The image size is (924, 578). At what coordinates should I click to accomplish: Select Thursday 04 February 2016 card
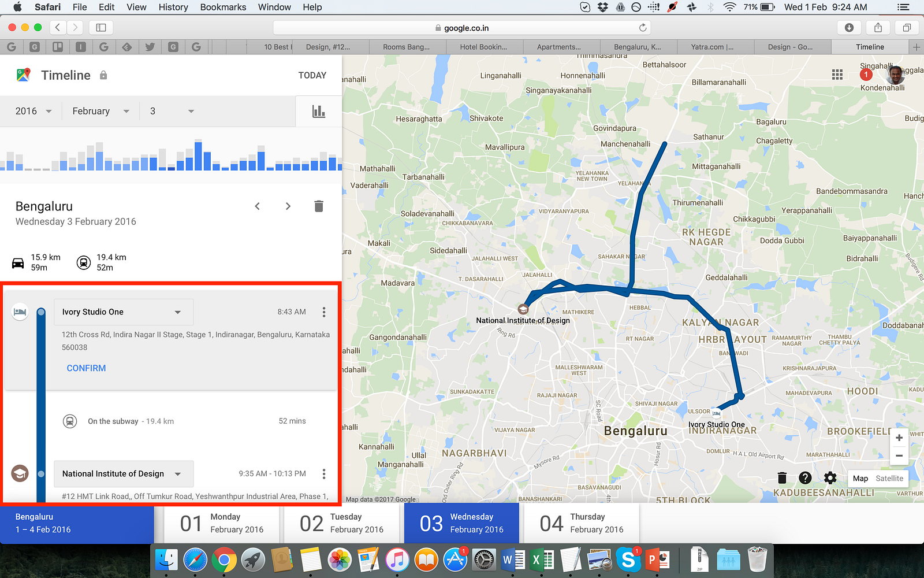(x=582, y=523)
